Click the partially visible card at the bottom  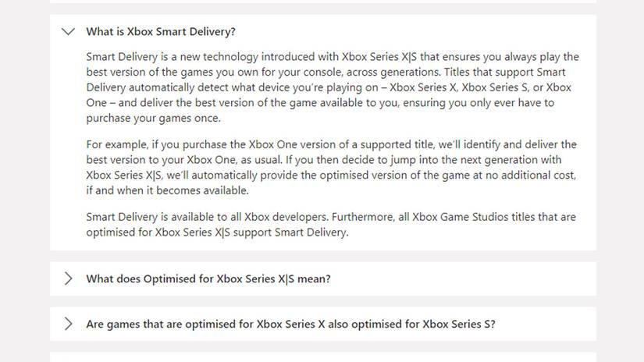click(x=322, y=357)
